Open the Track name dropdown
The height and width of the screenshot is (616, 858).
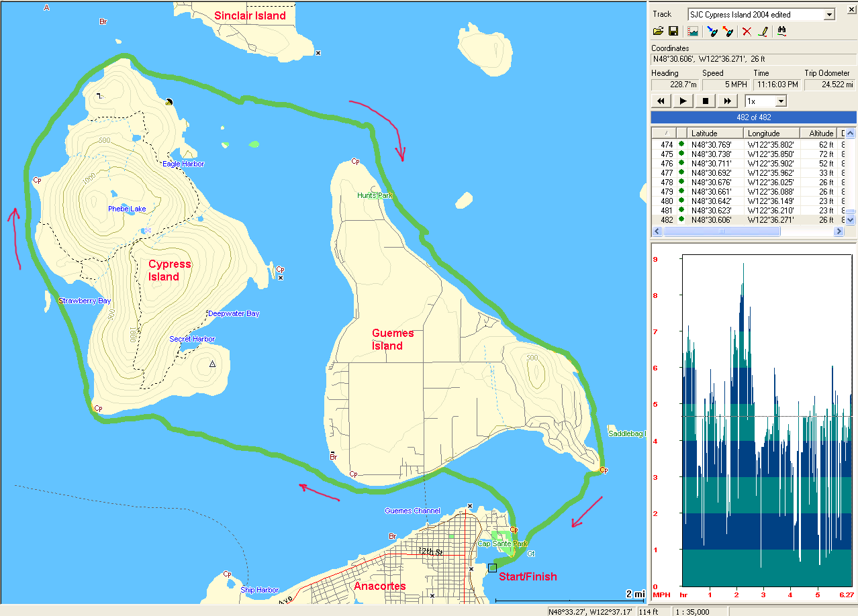[x=829, y=14]
